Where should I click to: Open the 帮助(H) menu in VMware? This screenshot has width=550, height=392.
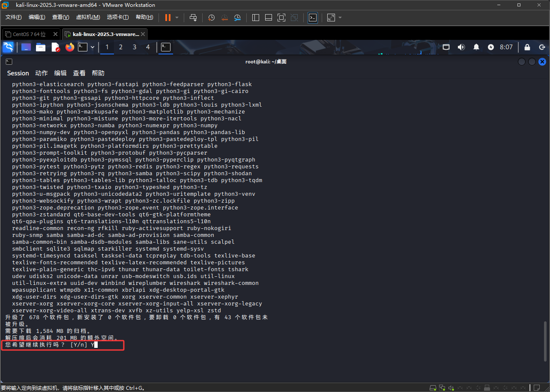(x=144, y=17)
